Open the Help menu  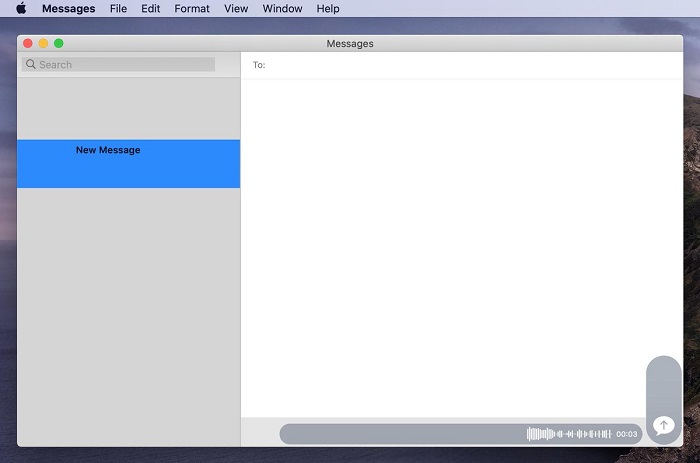[327, 9]
